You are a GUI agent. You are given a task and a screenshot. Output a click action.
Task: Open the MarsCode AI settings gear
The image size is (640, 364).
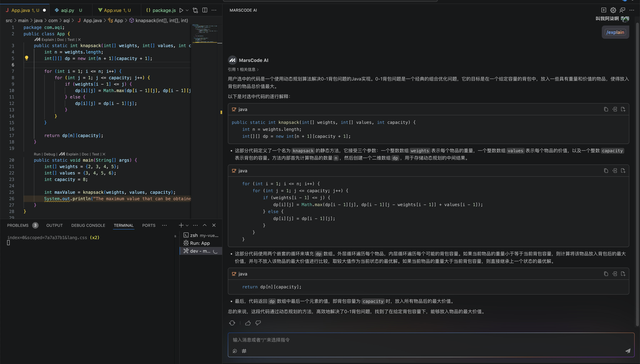point(613,10)
